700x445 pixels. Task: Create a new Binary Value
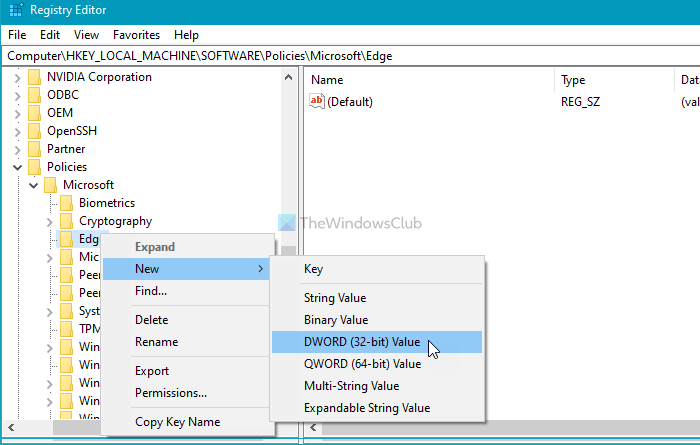(x=377, y=320)
